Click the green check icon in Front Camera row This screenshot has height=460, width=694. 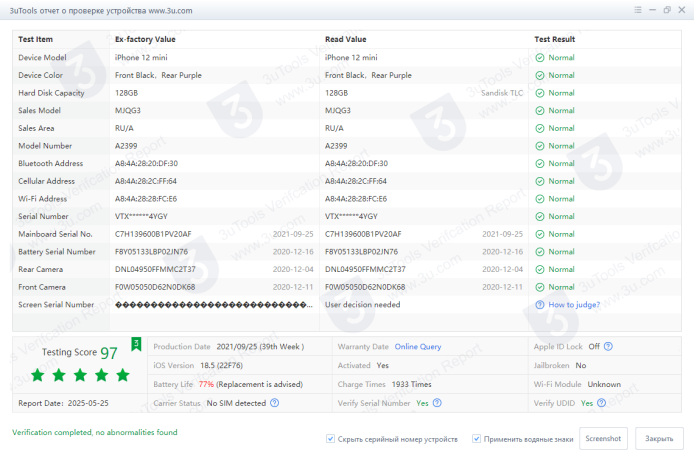[x=540, y=286]
